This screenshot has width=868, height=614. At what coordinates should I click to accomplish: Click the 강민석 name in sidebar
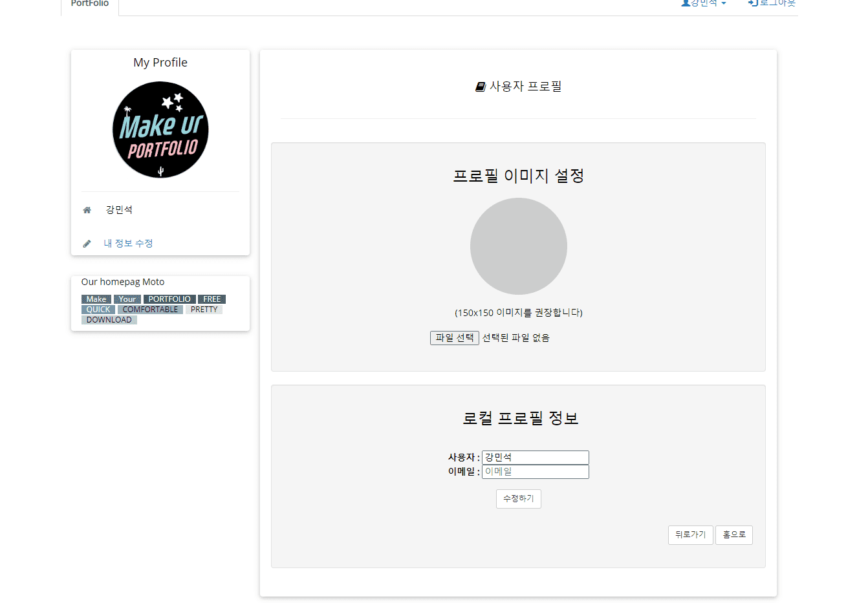coord(119,210)
